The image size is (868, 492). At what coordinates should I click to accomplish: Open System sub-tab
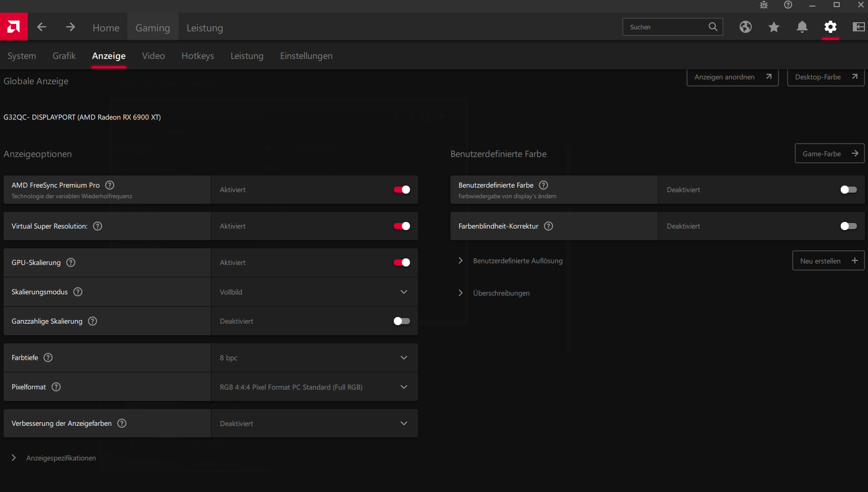click(x=22, y=56)
